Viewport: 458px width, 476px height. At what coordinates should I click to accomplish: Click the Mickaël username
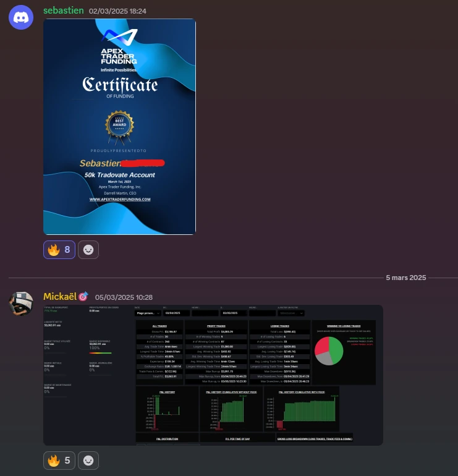(x=60, y=297)
